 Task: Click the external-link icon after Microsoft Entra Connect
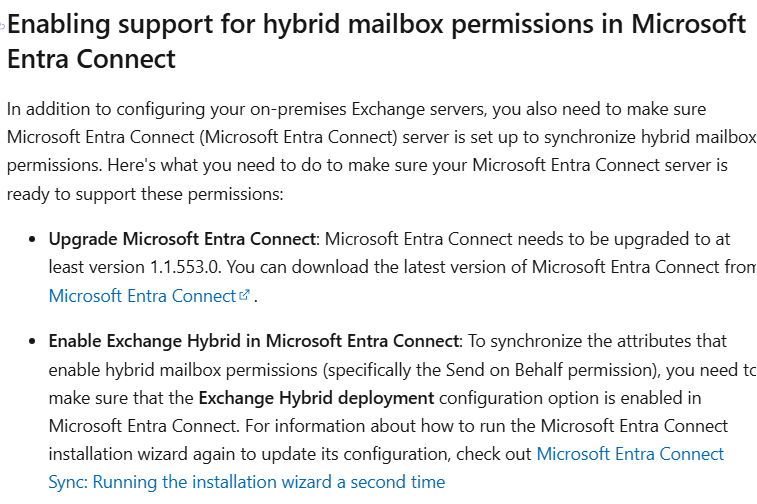[x=244, y=294]
